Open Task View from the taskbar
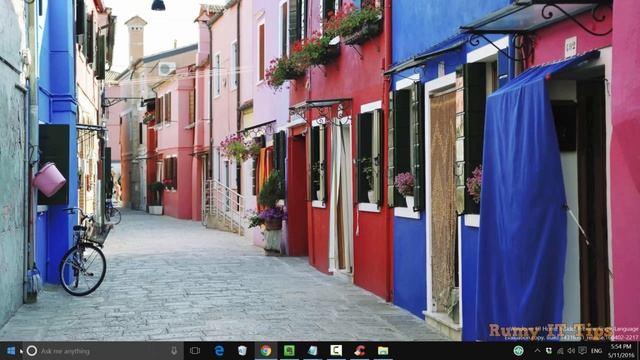Viewport: 640px width, 360px height. 195,351
